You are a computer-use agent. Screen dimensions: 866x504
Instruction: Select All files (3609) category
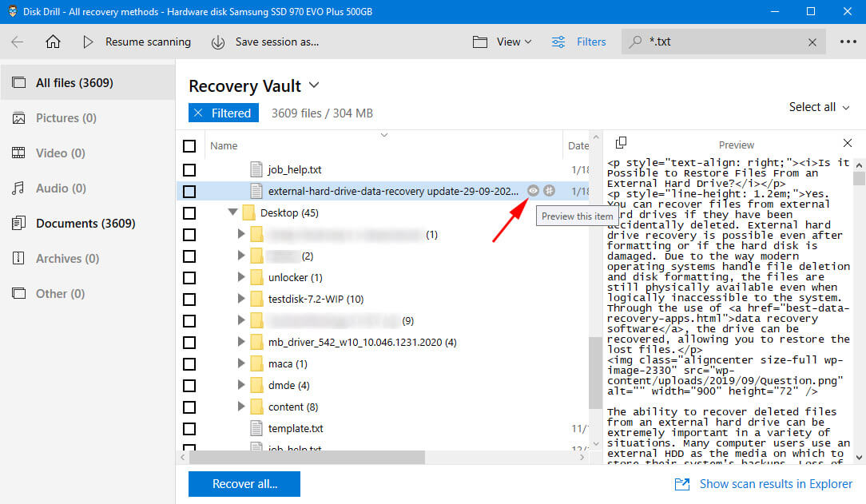pos(88,83)
